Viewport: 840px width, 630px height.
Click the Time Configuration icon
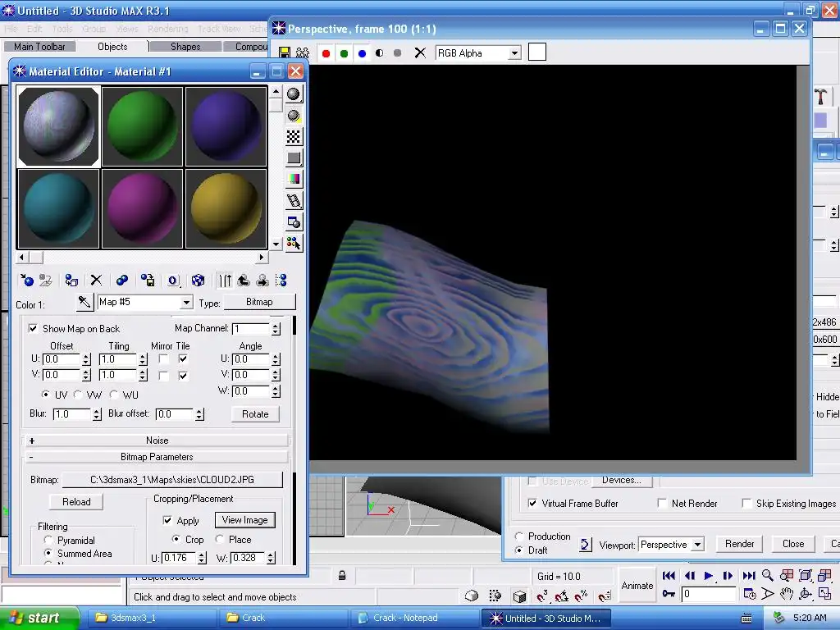pos(750,594)
